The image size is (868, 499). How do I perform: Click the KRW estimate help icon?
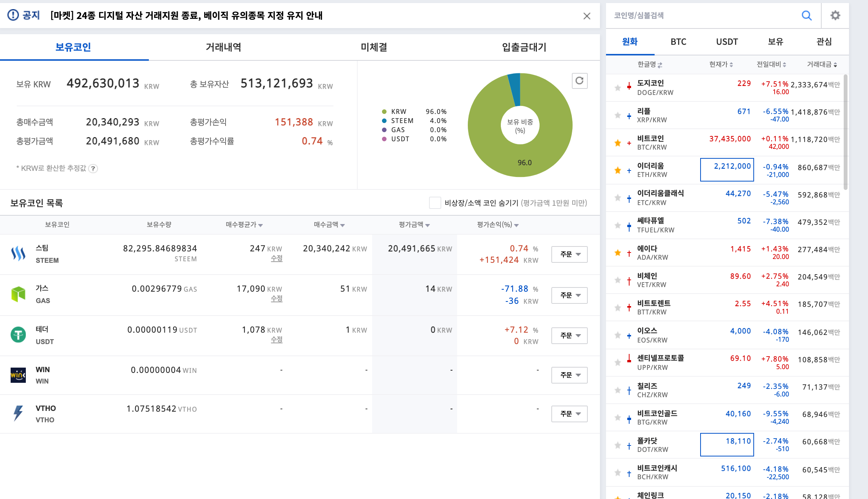coord(93,169)
